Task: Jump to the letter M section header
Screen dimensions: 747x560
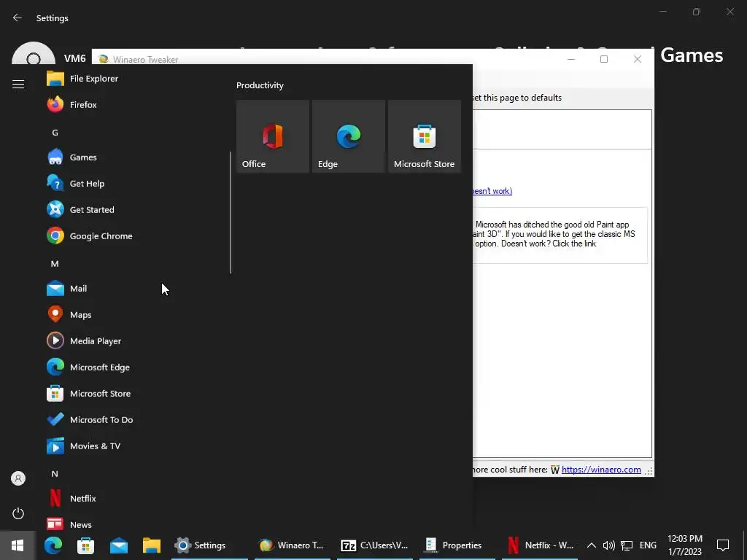Action: point(55,264)
